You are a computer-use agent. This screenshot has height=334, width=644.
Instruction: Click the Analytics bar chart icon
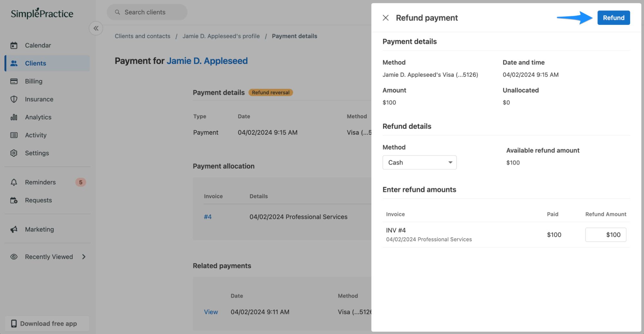14,117
